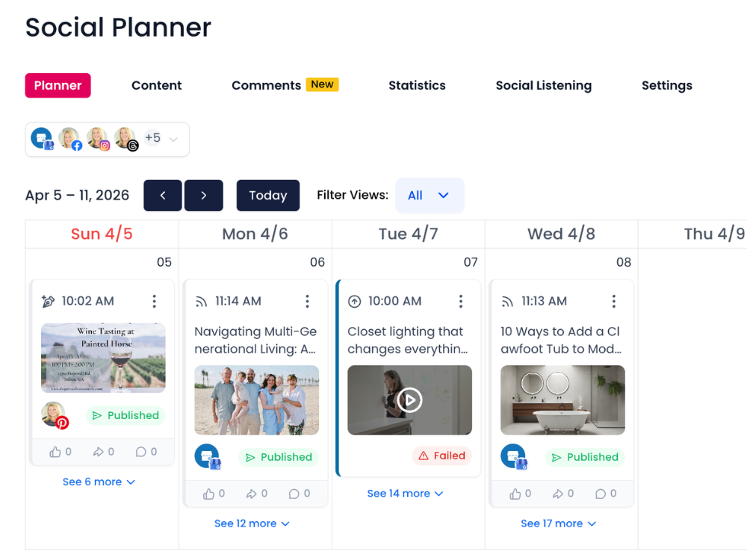Switch to the Statistics tab
Image resolution: width=747 pixels, height=560 pixels.
pos(417,85)
